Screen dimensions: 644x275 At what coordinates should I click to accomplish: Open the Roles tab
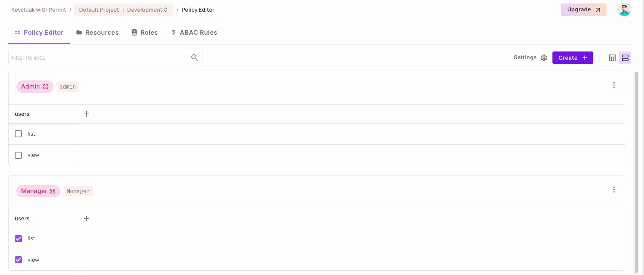coord(145,33)
